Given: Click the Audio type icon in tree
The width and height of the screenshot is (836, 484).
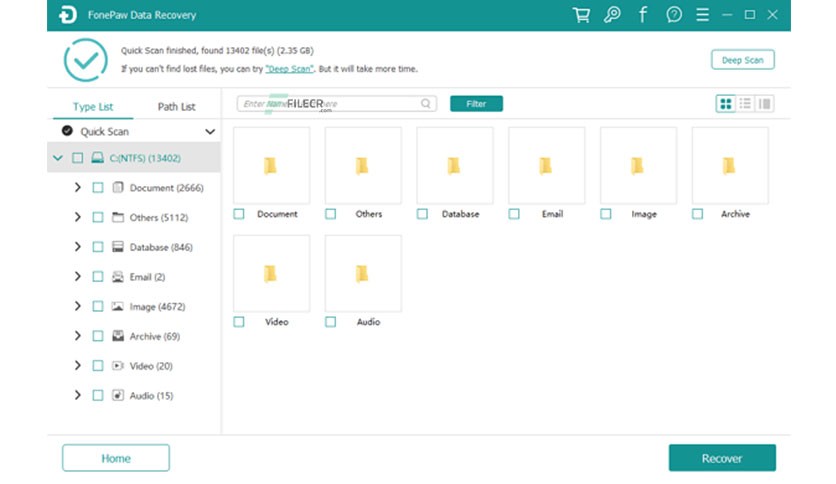Looking at the screenshot, I should click(118, 395).
